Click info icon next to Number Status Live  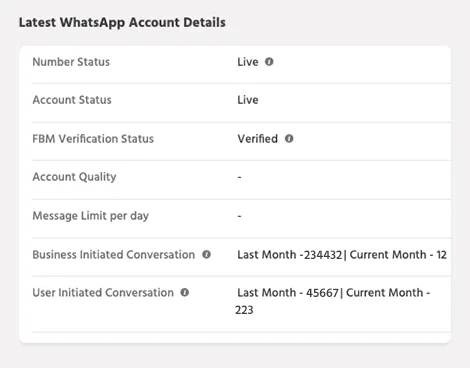coord(269,62)
